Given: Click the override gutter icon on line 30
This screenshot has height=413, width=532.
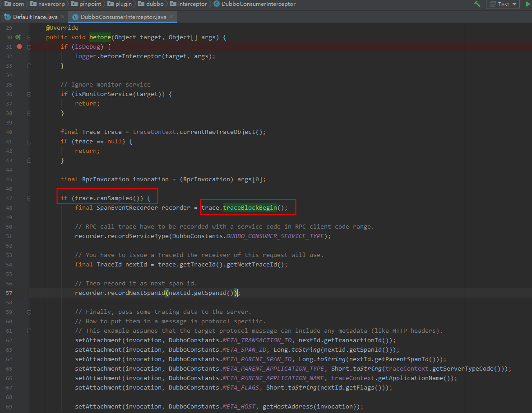Looking at the screenshot, I should pos(18,37).
